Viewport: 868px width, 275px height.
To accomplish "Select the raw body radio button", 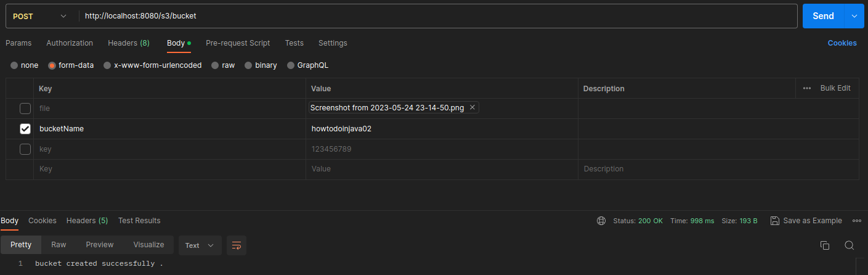I will tap(215, 65).
